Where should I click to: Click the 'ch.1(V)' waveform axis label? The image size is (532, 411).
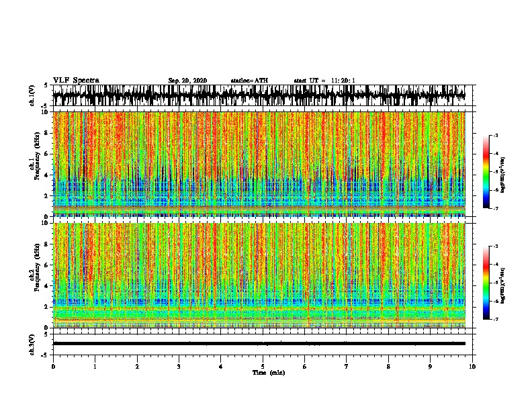click(x=32, y=95)
